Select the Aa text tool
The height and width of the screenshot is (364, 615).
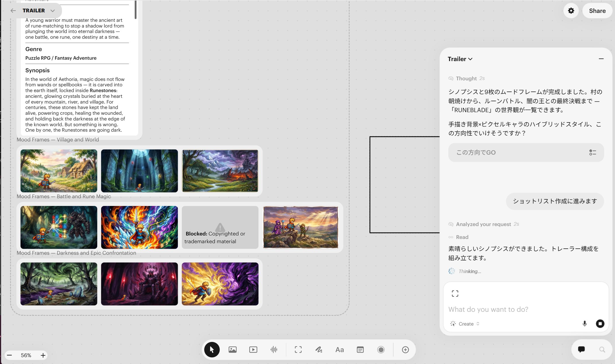pyautogui.click(x=339, y=349)
